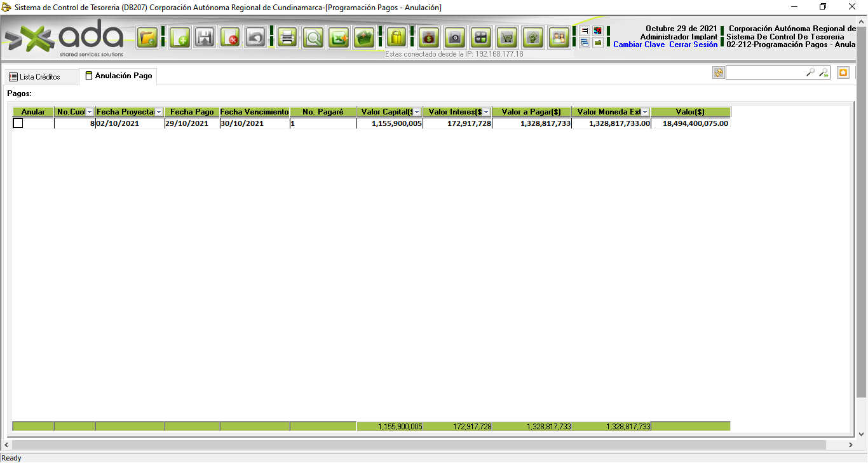Screen dimensions: 868x463
Task: Click the printer icon in toolbar
Action: coord(287,38)
